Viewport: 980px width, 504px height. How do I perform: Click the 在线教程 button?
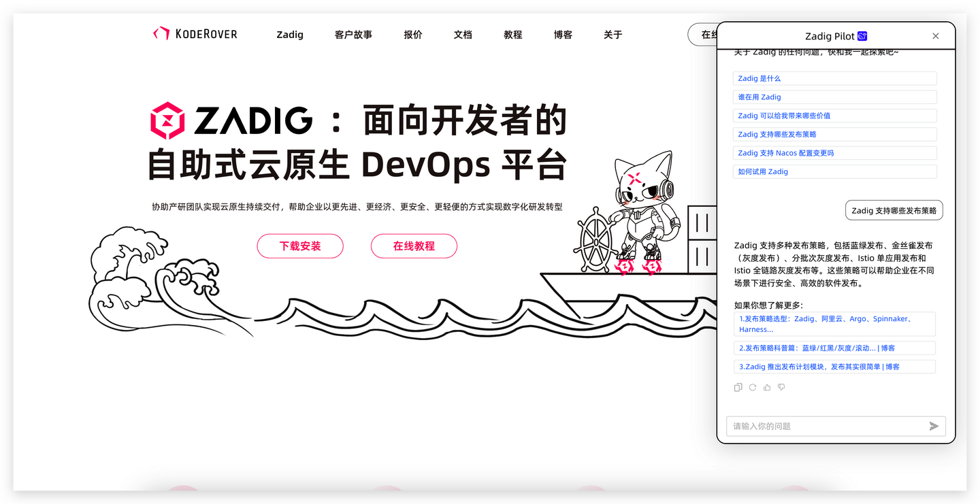tap(414, 246)
